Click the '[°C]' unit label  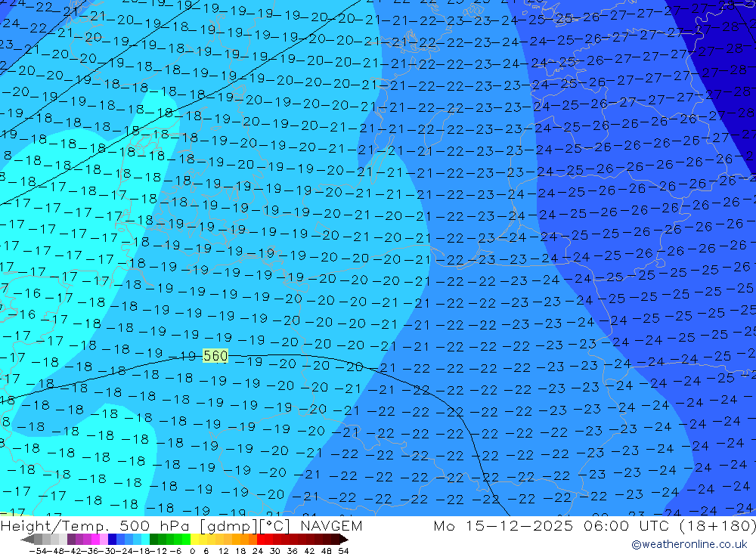point(275,525)
